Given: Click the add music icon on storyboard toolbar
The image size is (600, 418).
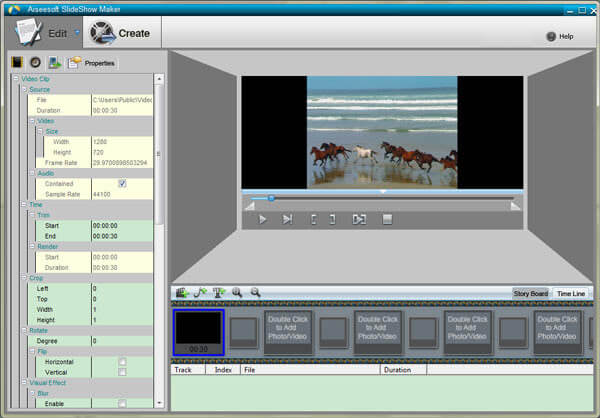Looking at the screenshot, I should (201, 293).
